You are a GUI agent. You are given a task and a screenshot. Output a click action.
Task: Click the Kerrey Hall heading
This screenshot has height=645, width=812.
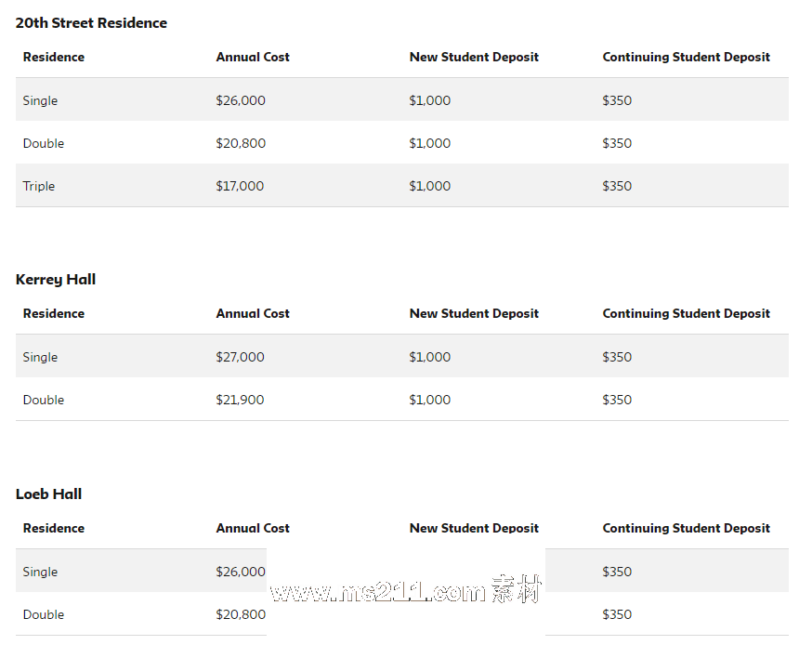[x=56, y=280]
